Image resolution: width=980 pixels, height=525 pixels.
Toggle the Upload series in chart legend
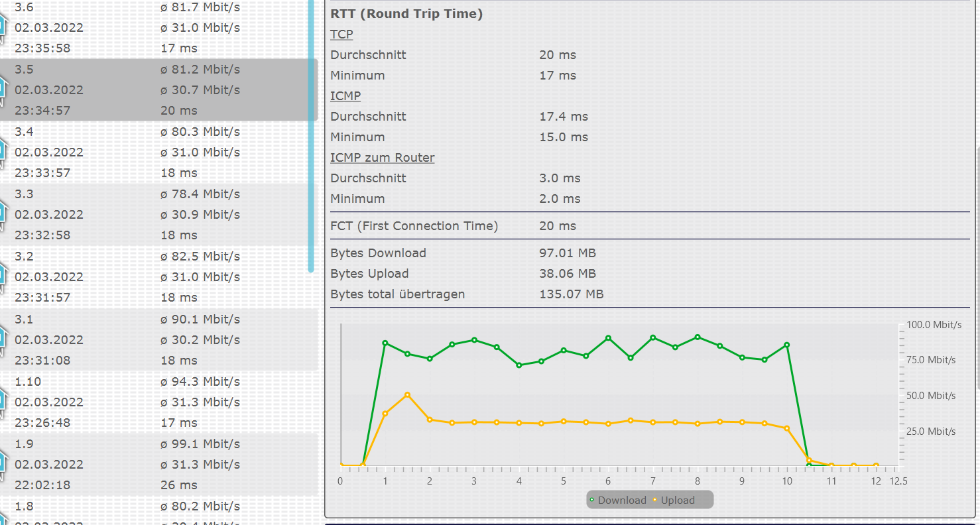[674, 500]
